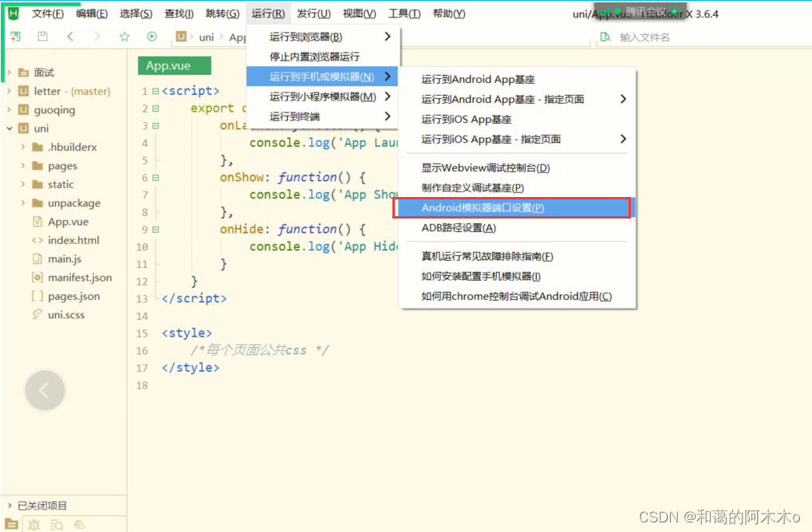
Task: Click the uni.scss file icon
Action: click(37, 314)
